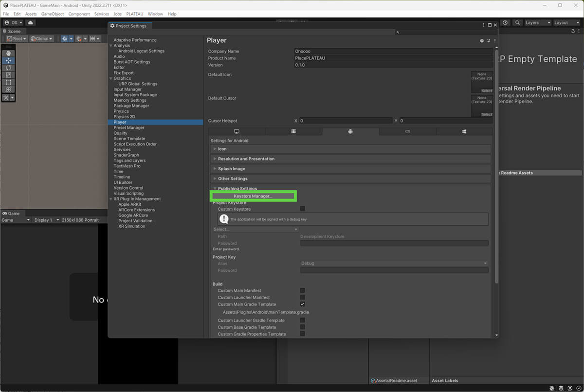
Task: Open the Layout dropdown
Action: (x=566, y=22)
